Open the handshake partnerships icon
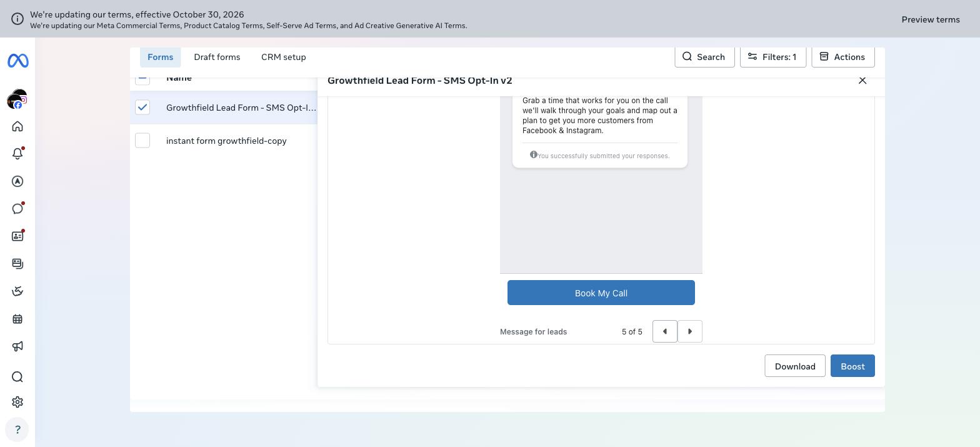Image resolution: width=980 pixels, height=447 pixels. pos(17,291)
